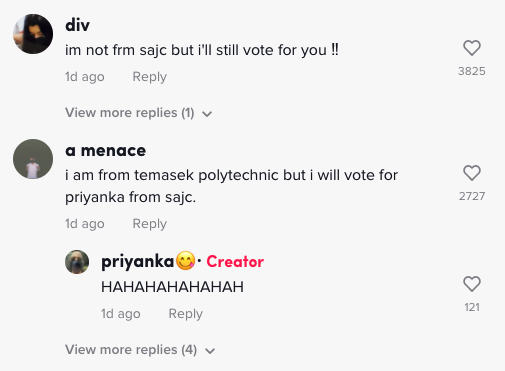
Task: Tap the heart on priyanka's HAHAHAHAHAHAH reply
Action: (x=472, y=284)
